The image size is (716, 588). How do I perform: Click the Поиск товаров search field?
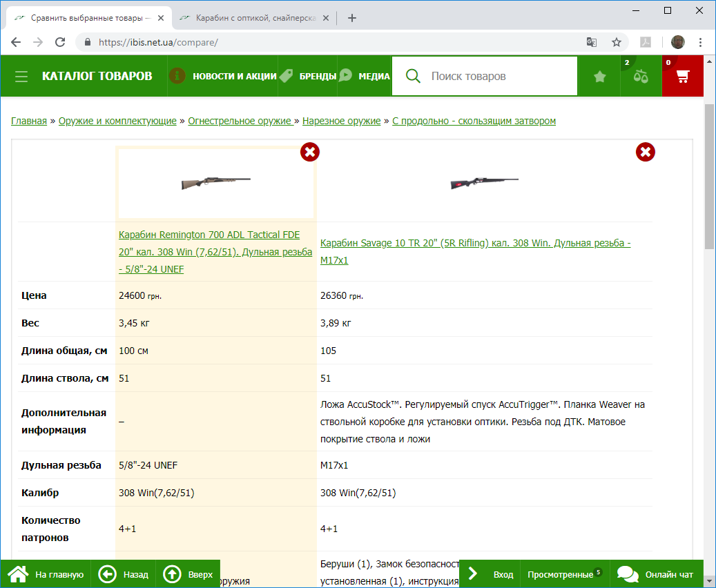point(501,76)
